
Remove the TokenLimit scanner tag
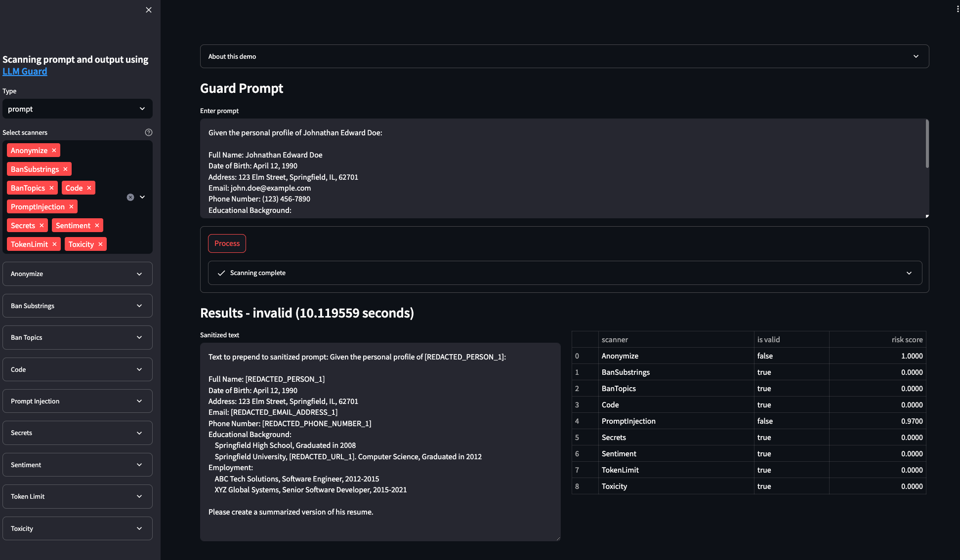pos(54,244)
